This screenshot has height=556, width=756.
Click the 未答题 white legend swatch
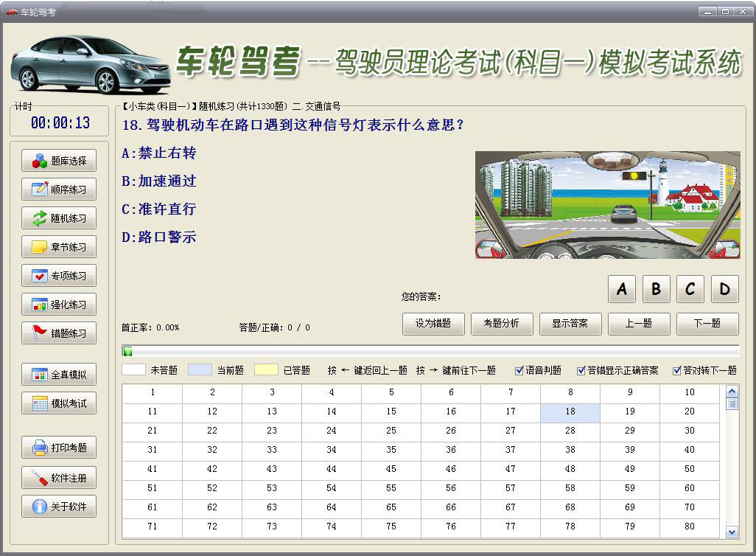133,369
